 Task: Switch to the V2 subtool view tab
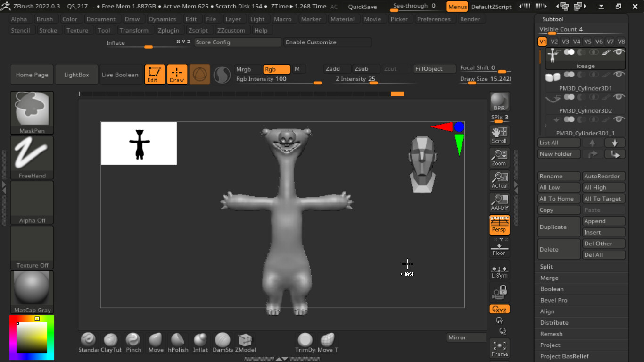(554, 42)
